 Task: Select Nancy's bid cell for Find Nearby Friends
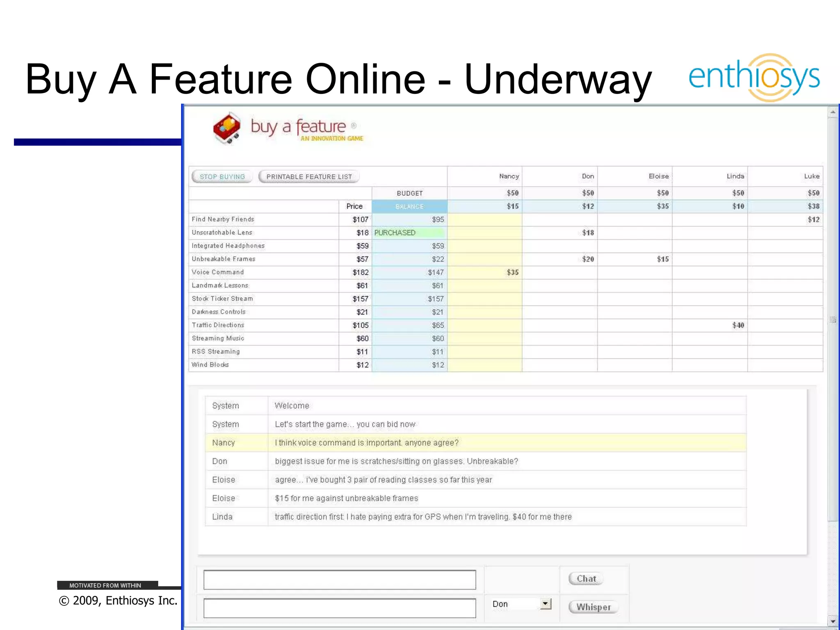click(x=484, y=219)
